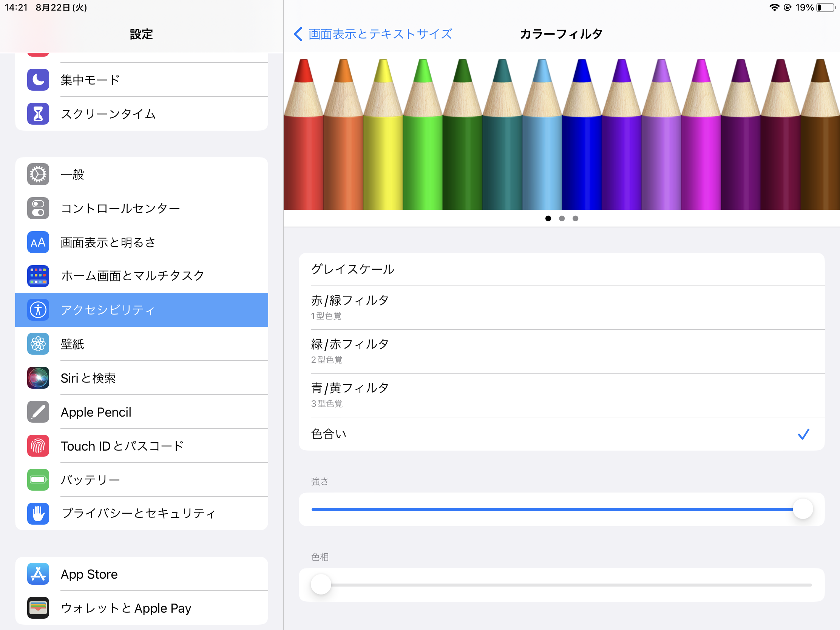The image size is (840, 630).
Task: Select the グレイスケール filter option
Action: tap(562, 269)
